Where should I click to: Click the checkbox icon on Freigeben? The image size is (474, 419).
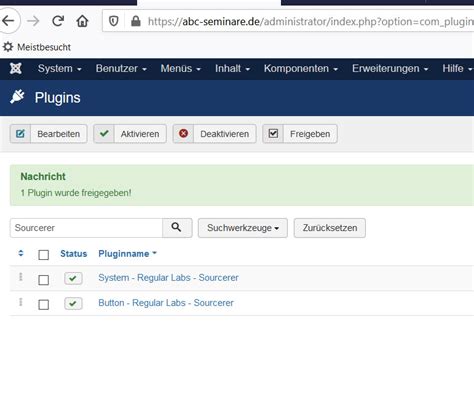pyautogui.click(x=273, y=134)
